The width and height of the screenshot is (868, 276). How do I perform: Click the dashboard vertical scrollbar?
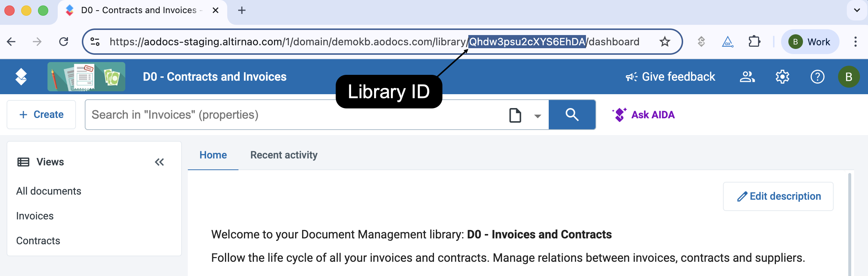click(850, 224)
